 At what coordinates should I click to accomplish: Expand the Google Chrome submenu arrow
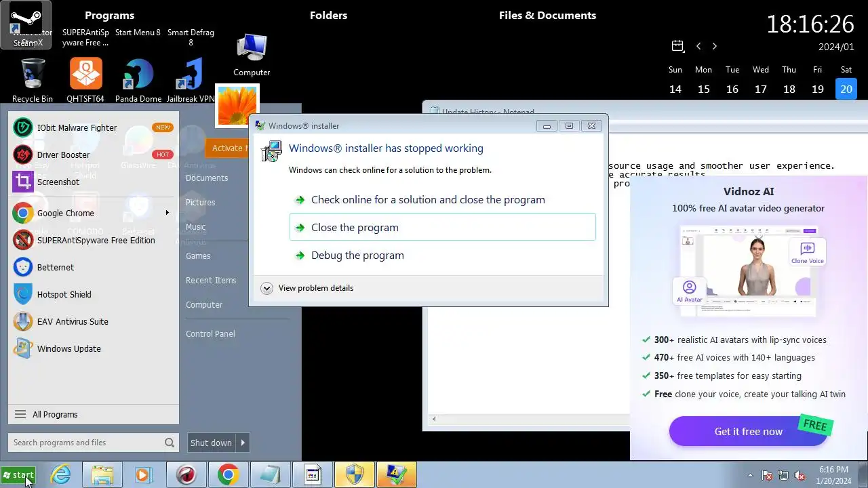click(167, 213)
